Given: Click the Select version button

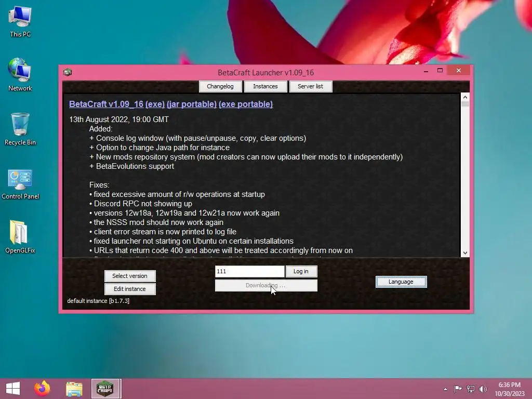Looking at the screenshot, I should 130,276.
